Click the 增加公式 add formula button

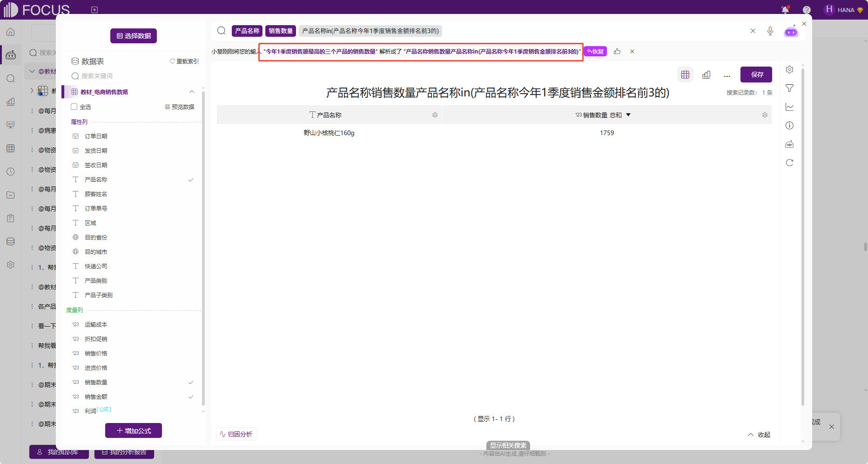[x=134, y=430]
